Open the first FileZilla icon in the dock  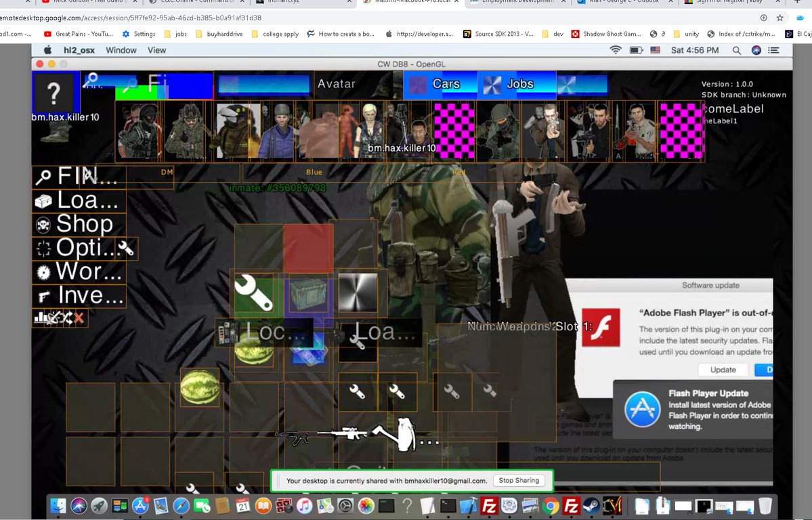[489, 506]
